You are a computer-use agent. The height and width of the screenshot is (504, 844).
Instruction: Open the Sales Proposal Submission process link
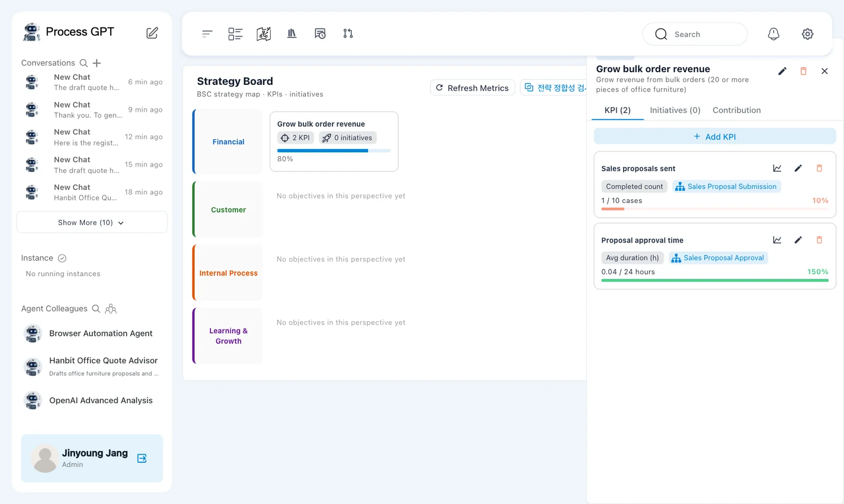pyautogui.click(x=726, y=187)
